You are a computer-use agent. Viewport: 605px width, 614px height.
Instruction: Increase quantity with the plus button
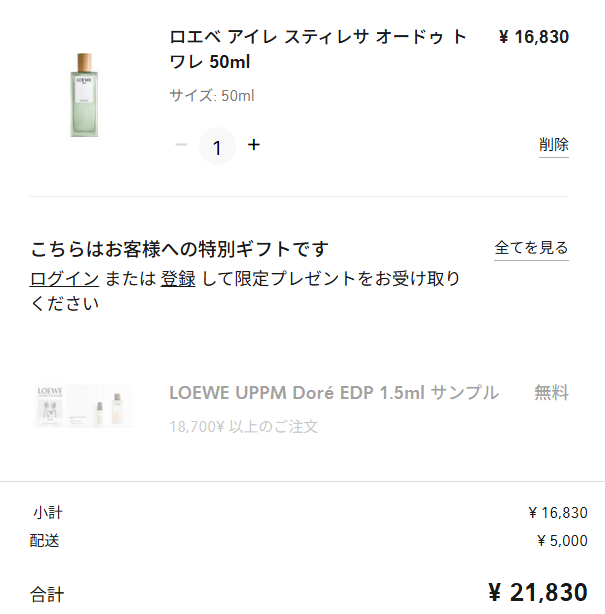254,145
